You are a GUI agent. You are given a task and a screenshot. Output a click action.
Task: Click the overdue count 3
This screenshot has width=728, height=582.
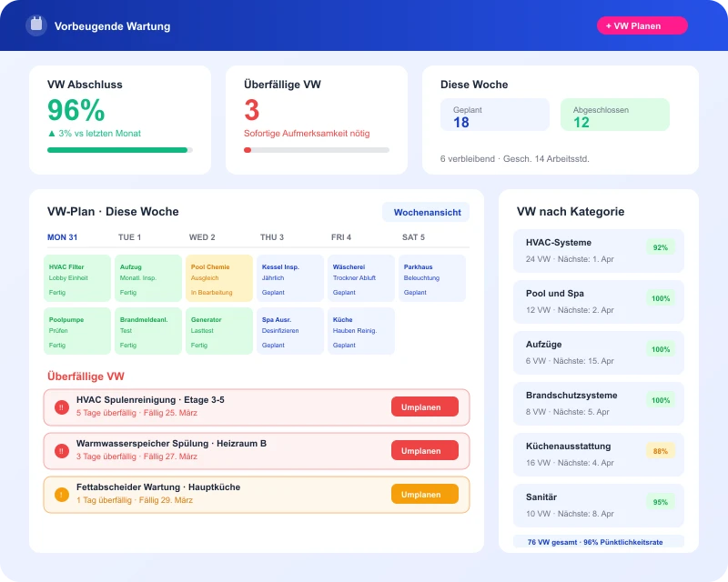tap(252, 110)
